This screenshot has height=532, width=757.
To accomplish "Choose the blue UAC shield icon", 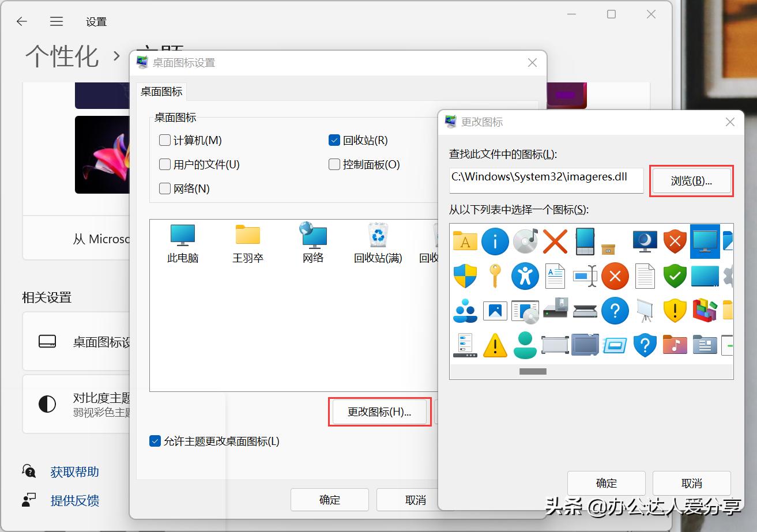I will click(x=465, y=276).
